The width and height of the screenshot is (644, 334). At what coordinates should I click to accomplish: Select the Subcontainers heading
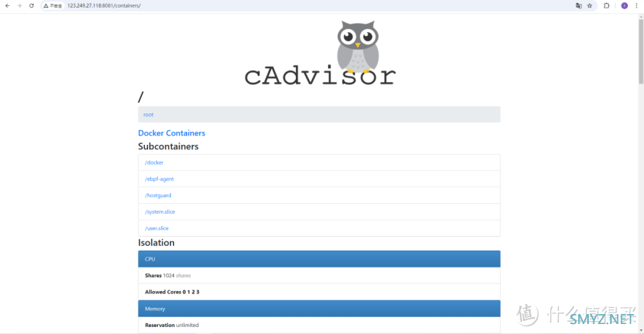[x=168, y=146]
